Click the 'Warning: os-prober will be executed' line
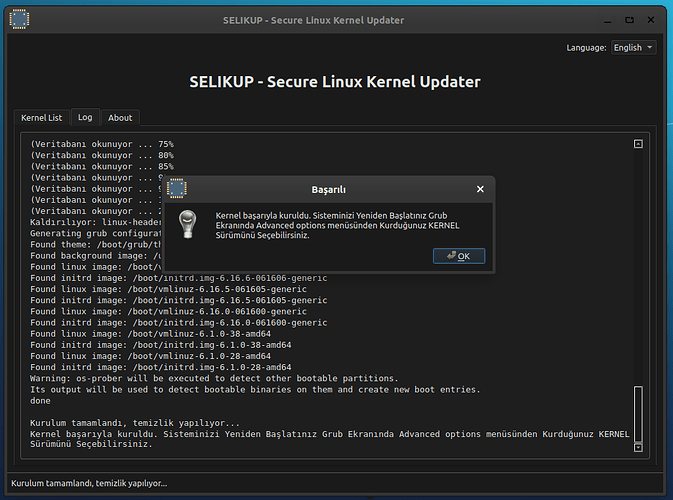Viewport: 673px width, 500px height. 214,379
